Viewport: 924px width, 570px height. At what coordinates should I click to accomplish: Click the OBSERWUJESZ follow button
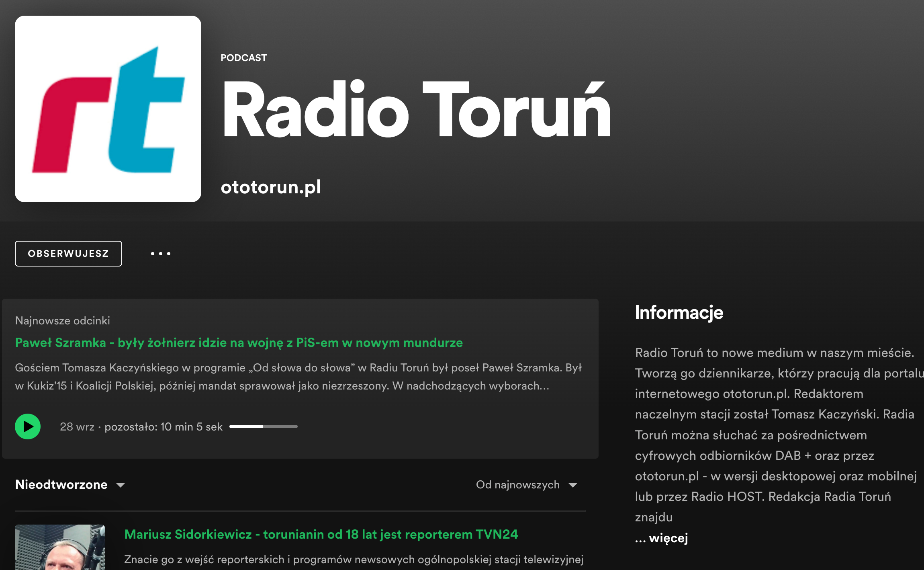click(68, 254)
